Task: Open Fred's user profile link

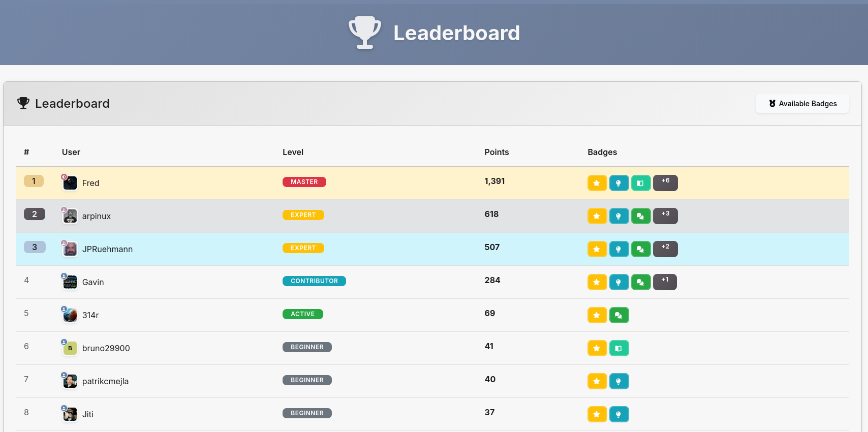Action: point(90,183)
